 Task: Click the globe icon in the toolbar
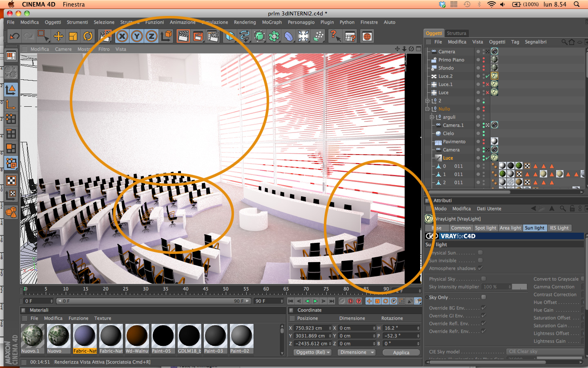367,36
